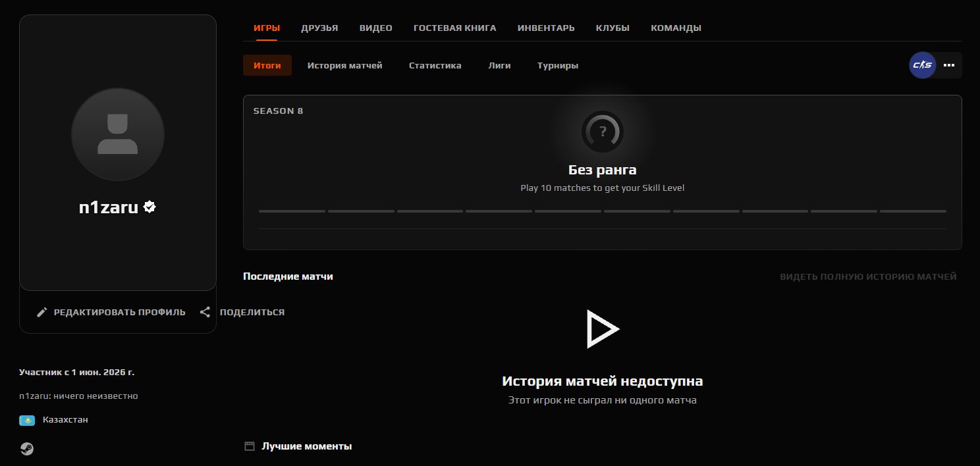This screenshot has width=980, height=466.
Task: Click РЕДАКТИРОВАТЬ ПРОФИЛЬ button
Action: [111, 312]
